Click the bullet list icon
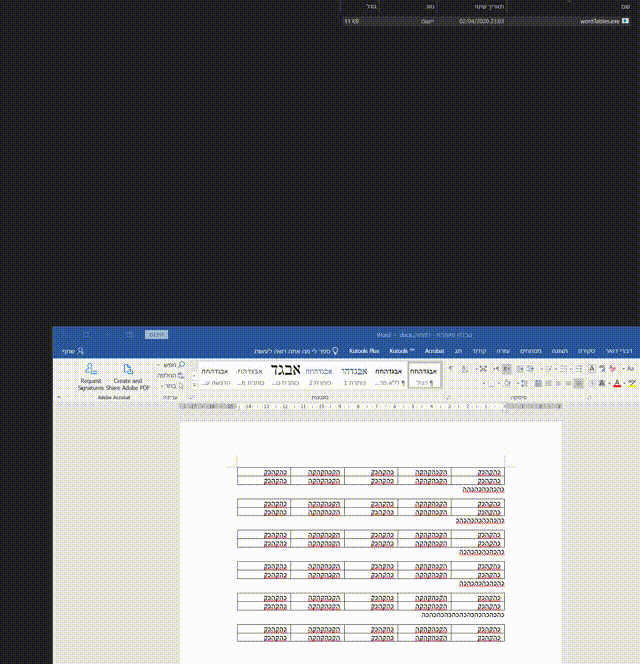The height and width of the screenshot is (664, 640). pyautogui.click(x=579, y=369)
